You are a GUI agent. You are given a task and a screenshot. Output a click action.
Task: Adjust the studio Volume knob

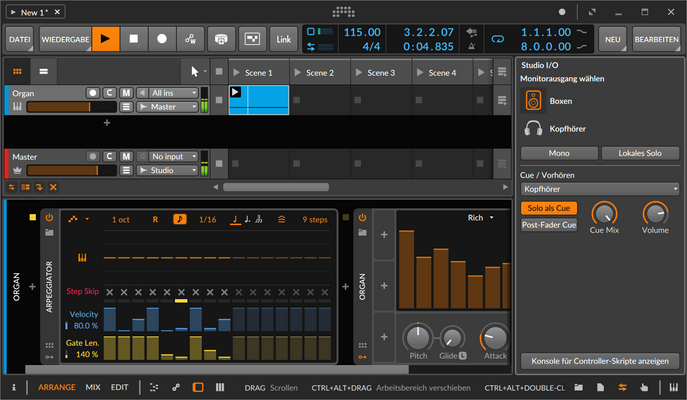[655, 214]
